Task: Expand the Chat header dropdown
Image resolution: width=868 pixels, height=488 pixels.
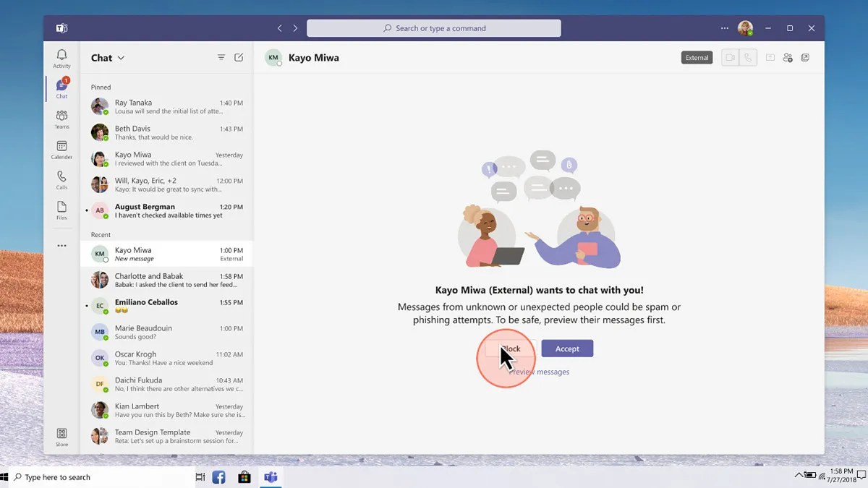Action: point(120,58)
